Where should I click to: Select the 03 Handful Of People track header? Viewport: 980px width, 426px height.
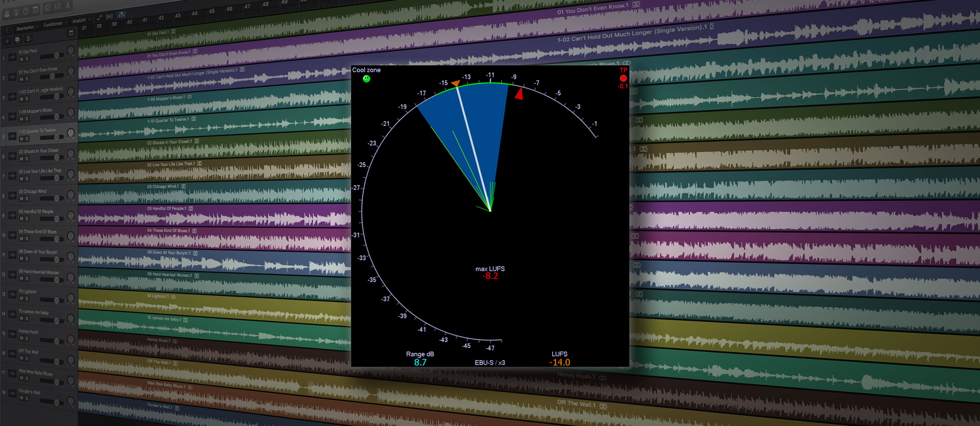coord(39,215)
